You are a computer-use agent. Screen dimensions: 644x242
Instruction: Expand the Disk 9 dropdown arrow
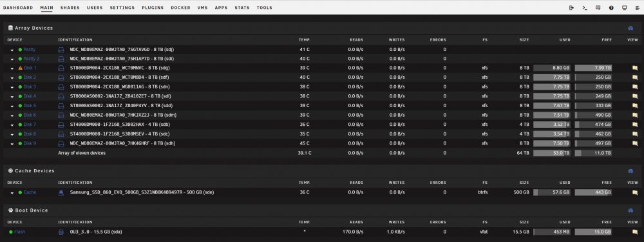(12, 144)
